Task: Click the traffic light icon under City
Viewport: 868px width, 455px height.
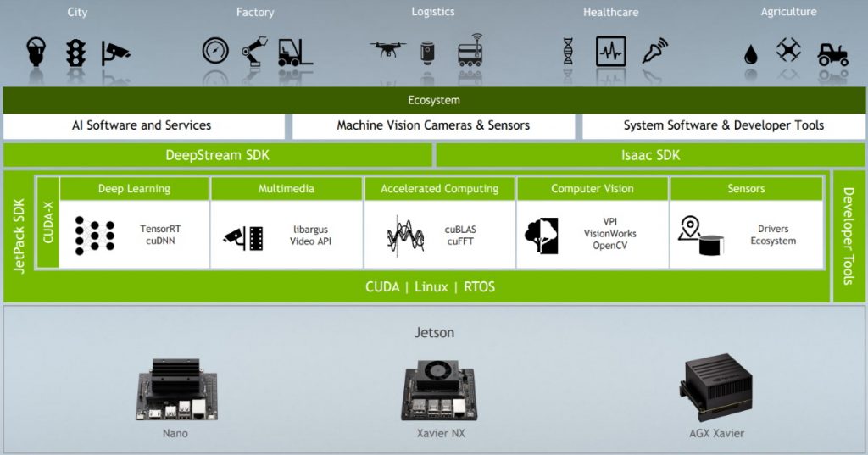Action: point(76,53)
